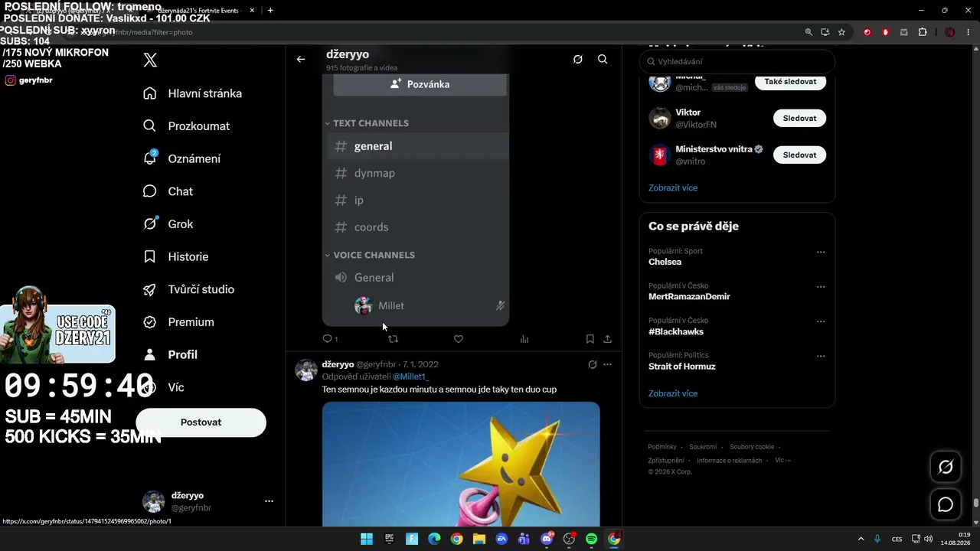Click the Grok icon in profile header
980x551 pixels.
click(578, 59)
